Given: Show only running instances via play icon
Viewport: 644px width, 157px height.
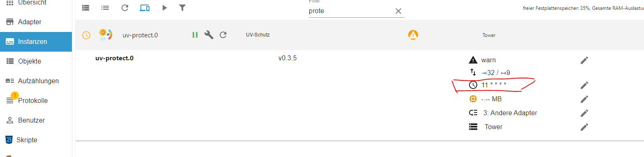Looking at the screenshot, I should pyautogui.click(x=165, y=8).
